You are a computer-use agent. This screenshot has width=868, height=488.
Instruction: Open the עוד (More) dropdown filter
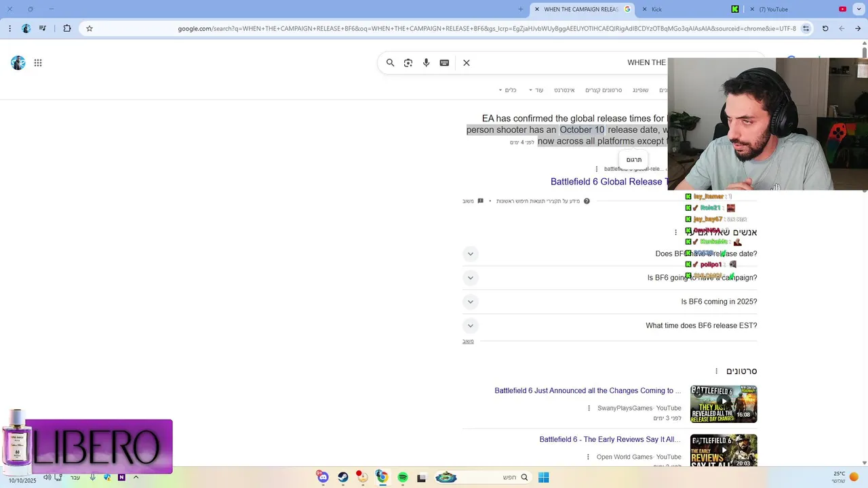[535, 90]
